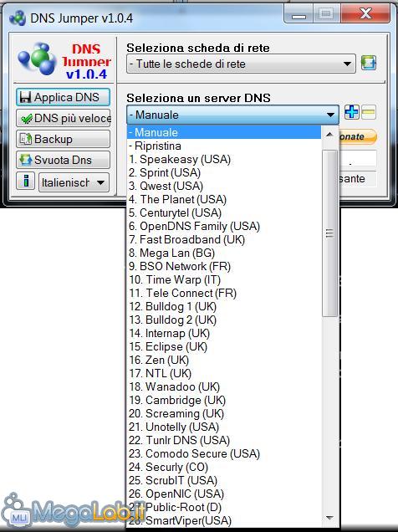Click the green refresh network adapter icon

click(368, 63)
